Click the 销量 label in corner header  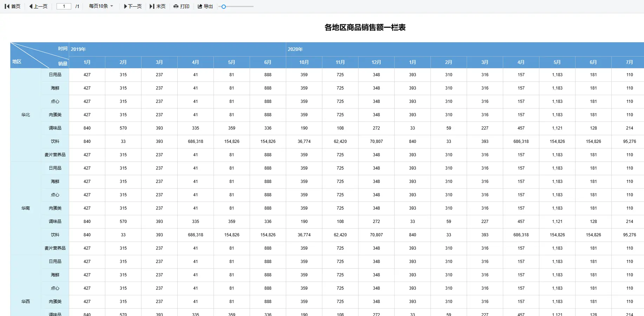63,63
